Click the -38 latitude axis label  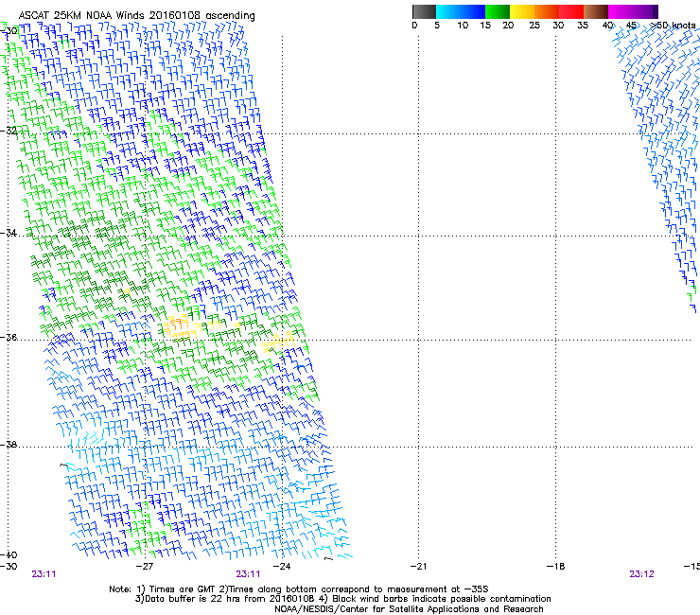click(9, 445)
